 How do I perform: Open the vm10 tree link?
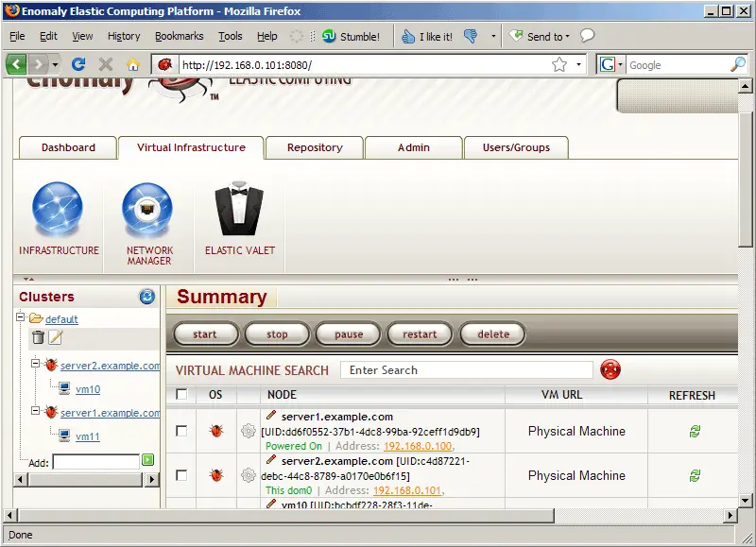tap(88, 389)
